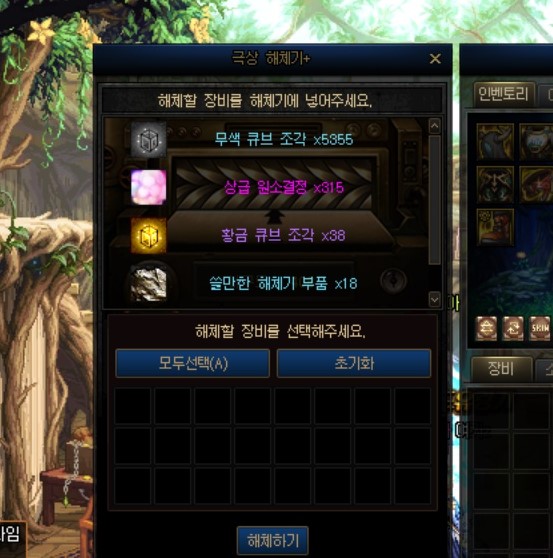Close the 극상 해체기+ window
The image size is (553, 558).
pyautogui.click(x=435, y=59)
